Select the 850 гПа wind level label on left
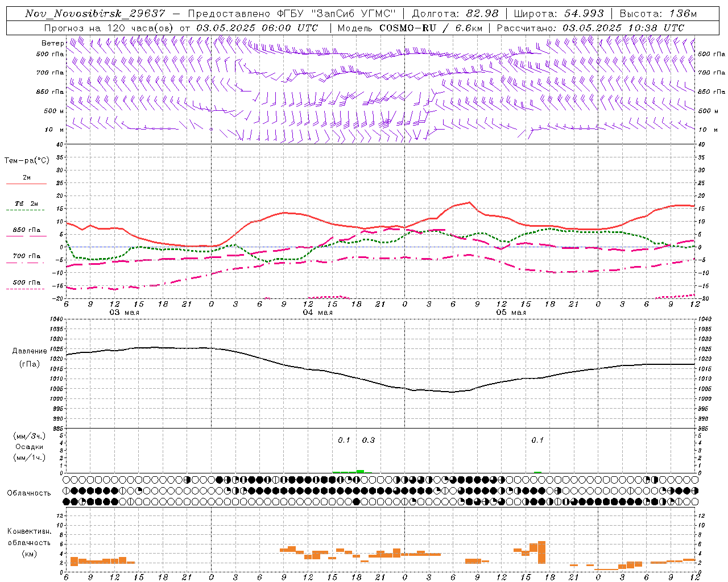This screenshot has height=582, width=728. click(50, 92)
